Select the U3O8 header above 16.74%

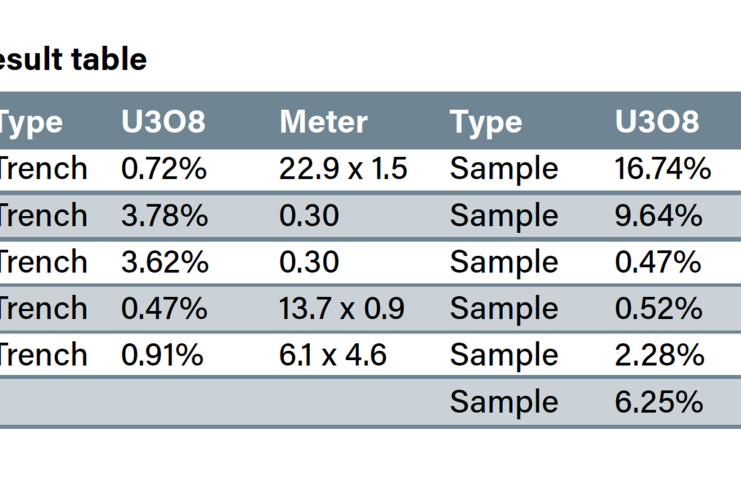[x=656, y=122]
